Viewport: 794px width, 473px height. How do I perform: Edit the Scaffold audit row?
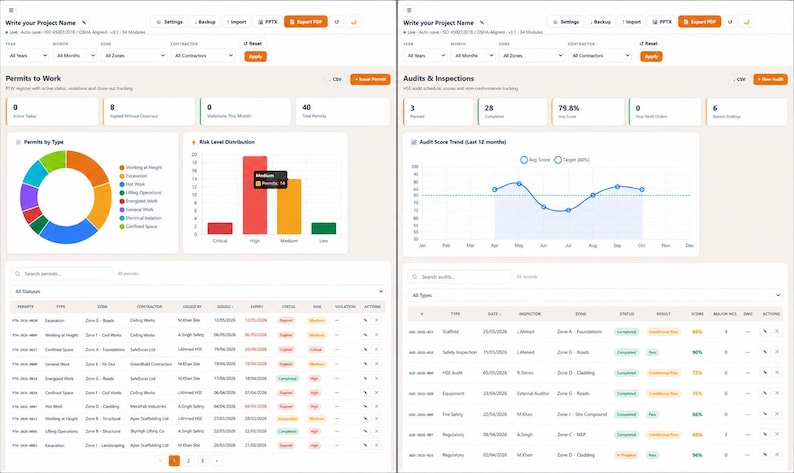[765, 331]
